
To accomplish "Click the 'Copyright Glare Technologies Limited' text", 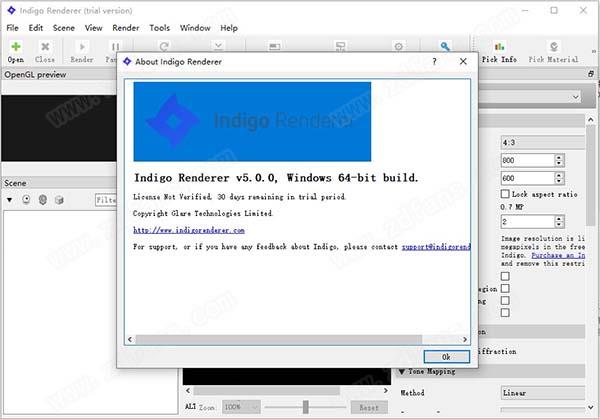I will pyautogui.click(x=203, y=213).
